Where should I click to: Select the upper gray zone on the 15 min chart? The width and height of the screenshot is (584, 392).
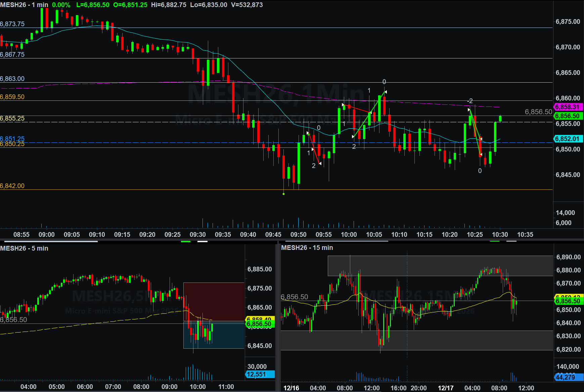click(x=440, y=265)
